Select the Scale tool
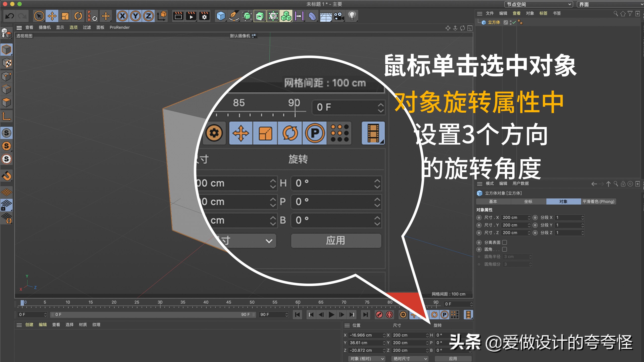644x362 pixels. [x=65, y=16]
